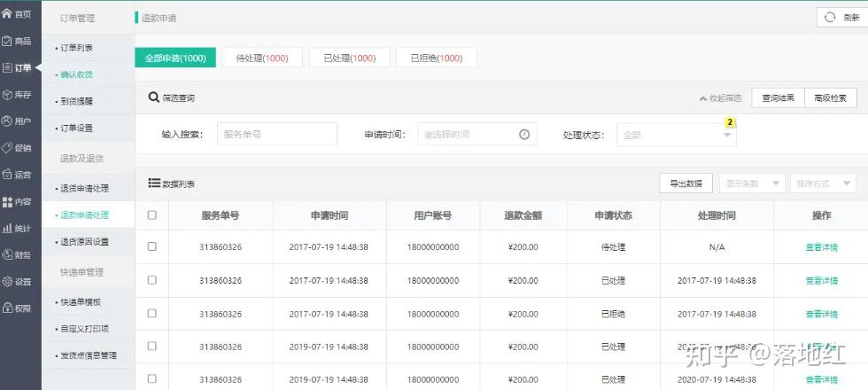Click the 退款金额 column header
This screenshot has width=868, height=390.
[x=523, y=215]
